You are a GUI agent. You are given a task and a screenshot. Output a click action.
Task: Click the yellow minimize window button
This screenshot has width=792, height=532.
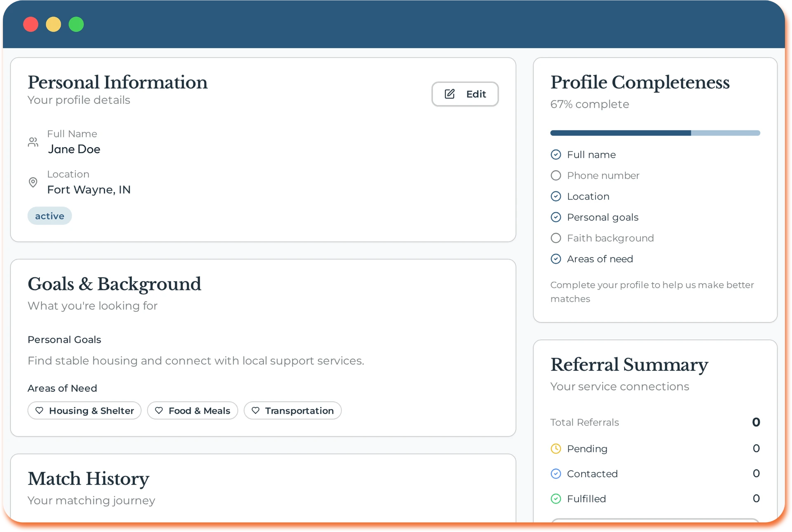pyautogui.click(x=54, y=24)
